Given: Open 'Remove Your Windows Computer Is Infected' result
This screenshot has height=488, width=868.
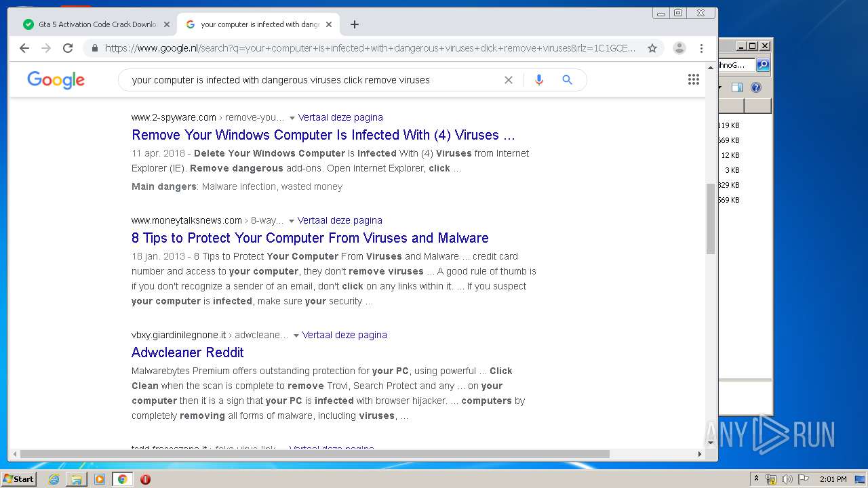Looking at the screenshot, I should [323, 135].
